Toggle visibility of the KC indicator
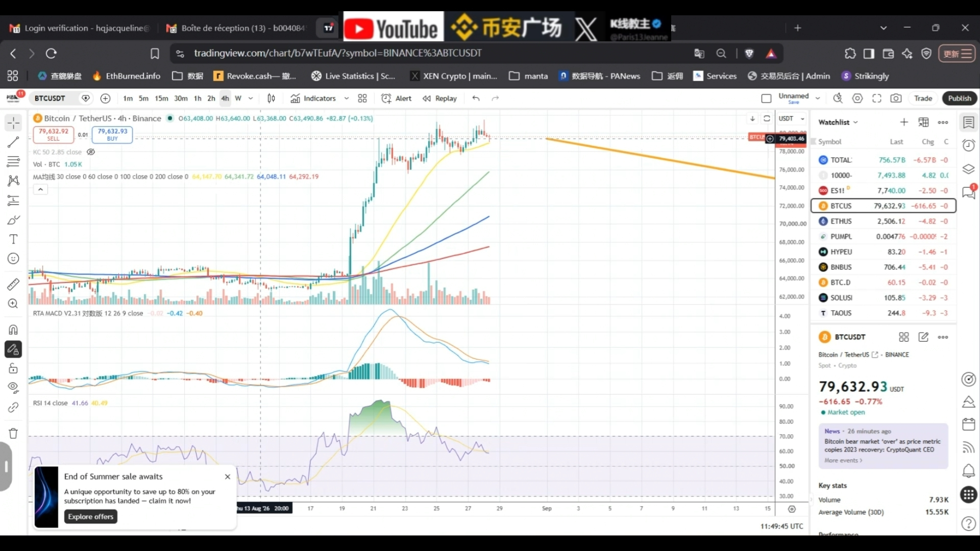980x551 pixels. point(91,152)
